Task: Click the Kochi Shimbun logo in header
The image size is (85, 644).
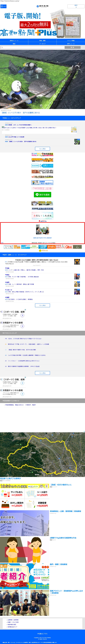Action: 42,6
